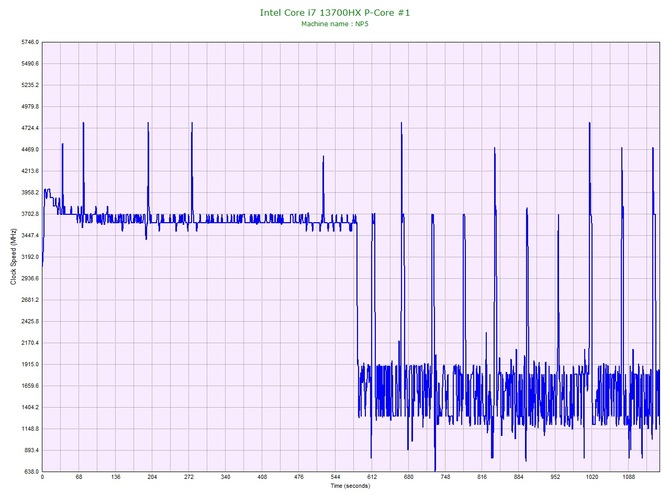Click the y-axis value 1659.6
Viewport: 670px width, 503px height.
pos(30,386)
